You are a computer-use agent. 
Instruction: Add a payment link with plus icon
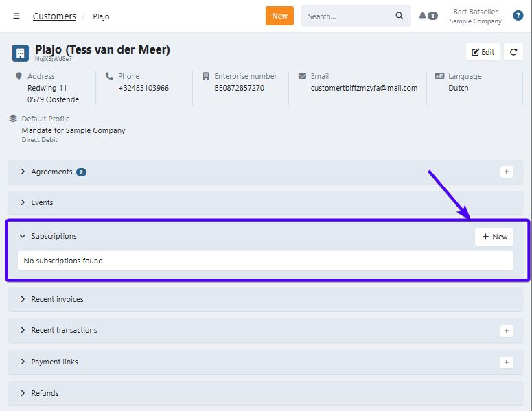[x=507, y=362]
